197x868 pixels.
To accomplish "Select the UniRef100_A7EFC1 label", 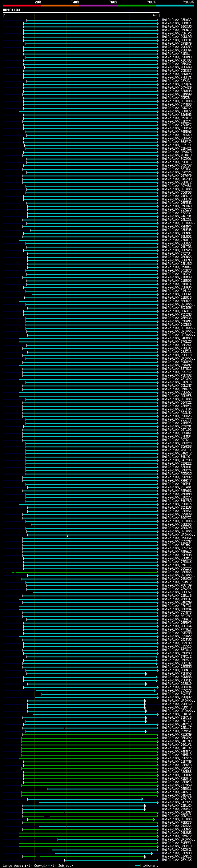I will pos(177,78).
